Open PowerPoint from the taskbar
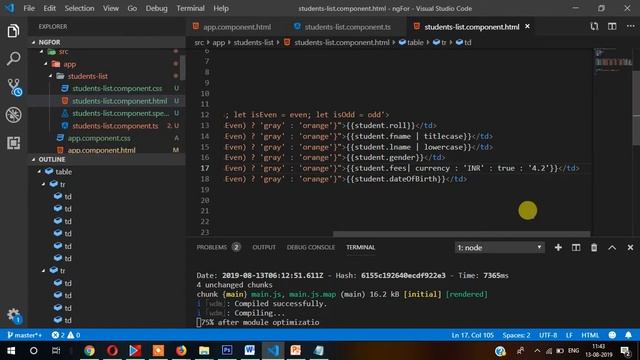The height and width of the screenshot is (360, 640). click(296, 351)
